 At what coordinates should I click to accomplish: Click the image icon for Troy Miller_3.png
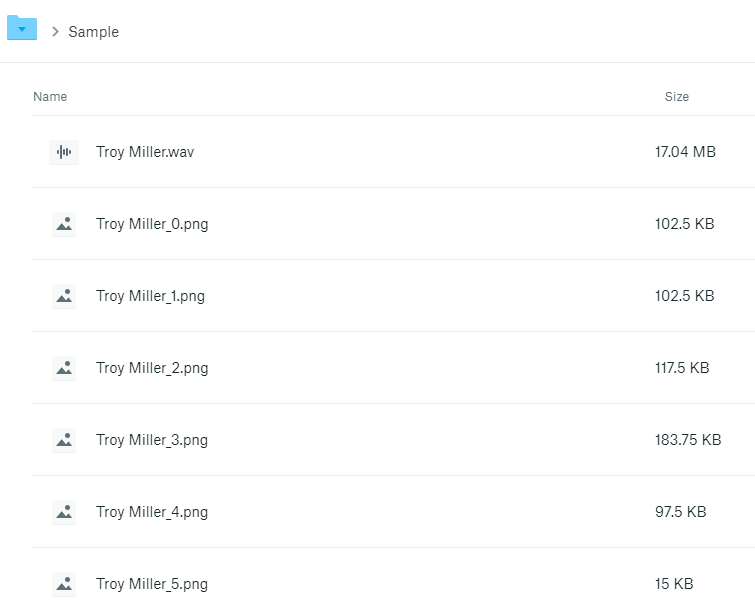[x=64, y=440]
